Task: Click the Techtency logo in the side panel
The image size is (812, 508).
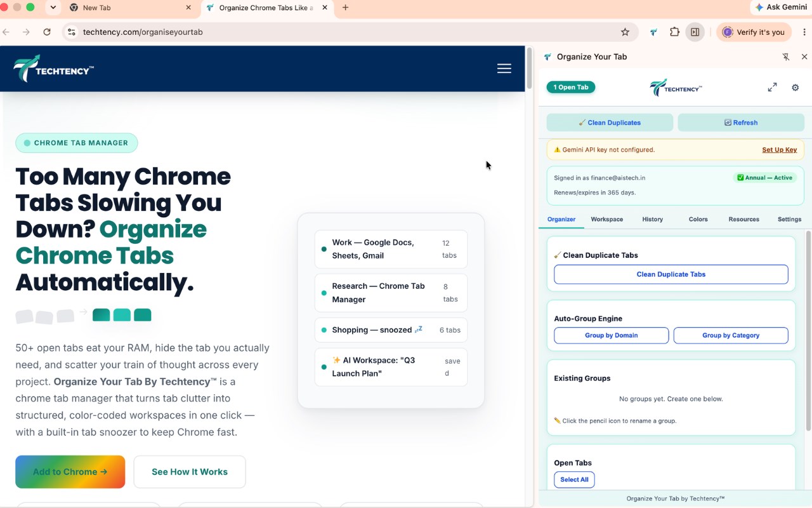Action: tap(676, 88)
